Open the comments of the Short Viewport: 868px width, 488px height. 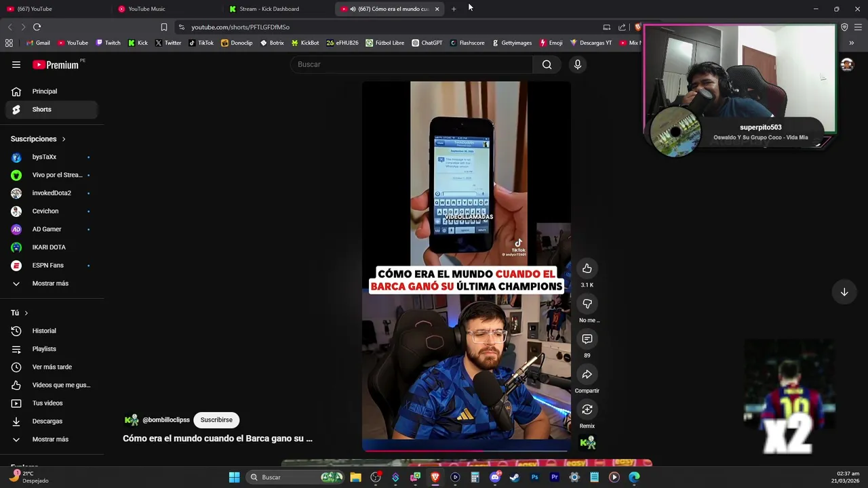(587, 339)
